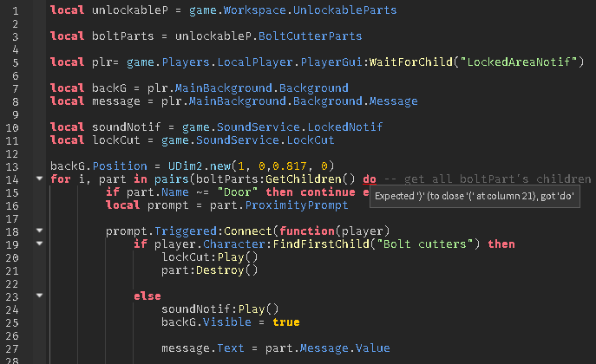Collapse the Triggered function fold arrow at line 18

[x=40, y=230]
